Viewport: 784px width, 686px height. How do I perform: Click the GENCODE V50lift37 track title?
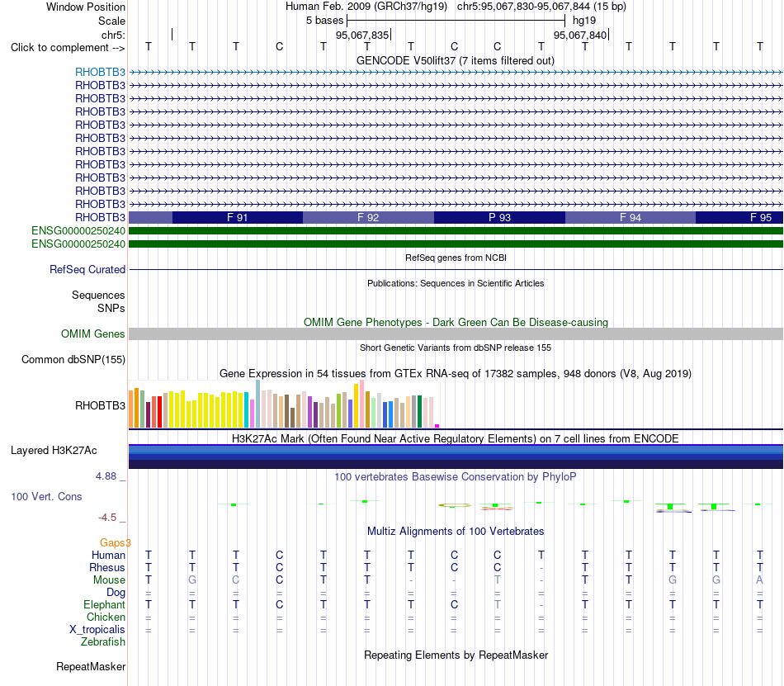[x=456, y=61]
